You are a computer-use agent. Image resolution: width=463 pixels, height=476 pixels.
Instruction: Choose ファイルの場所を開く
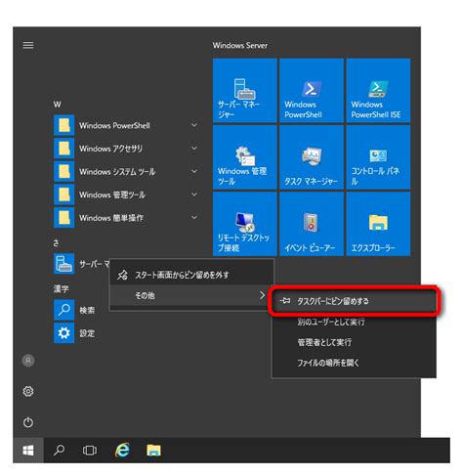355,363
